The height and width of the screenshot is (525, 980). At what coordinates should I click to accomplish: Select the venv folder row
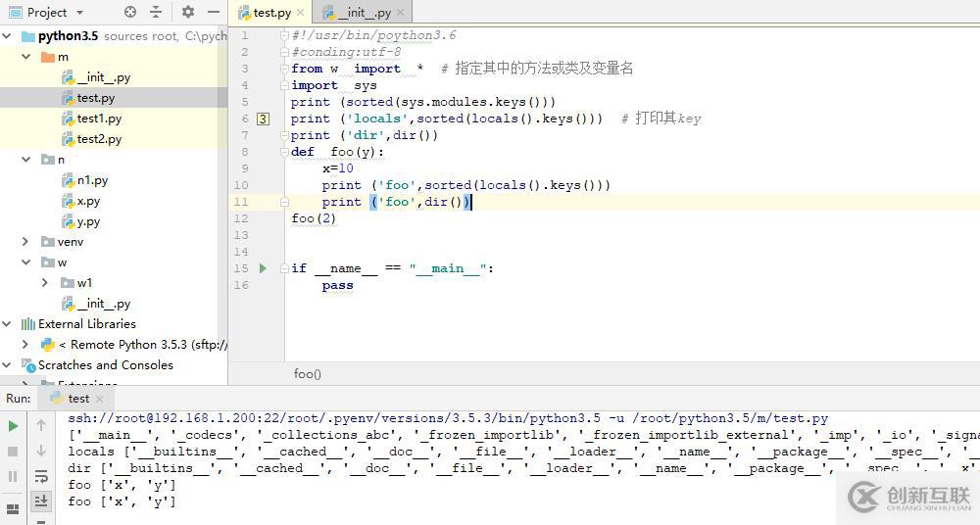click(x=62, y=242)
